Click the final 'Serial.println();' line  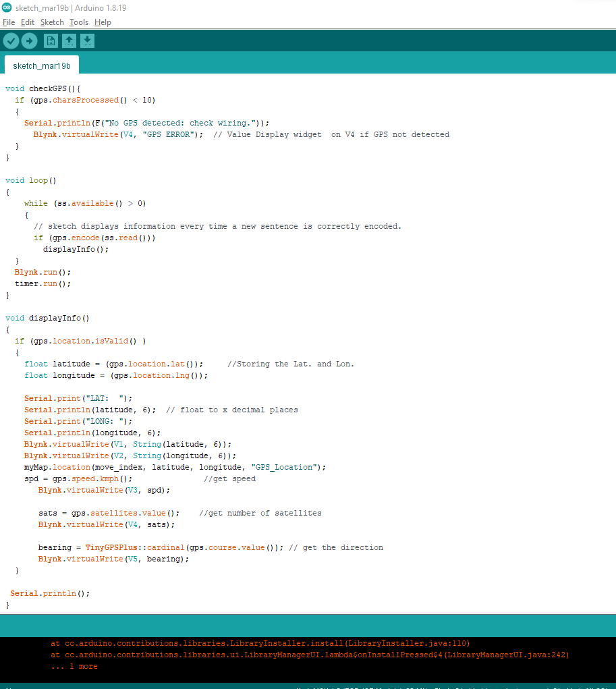click(50, 594)
